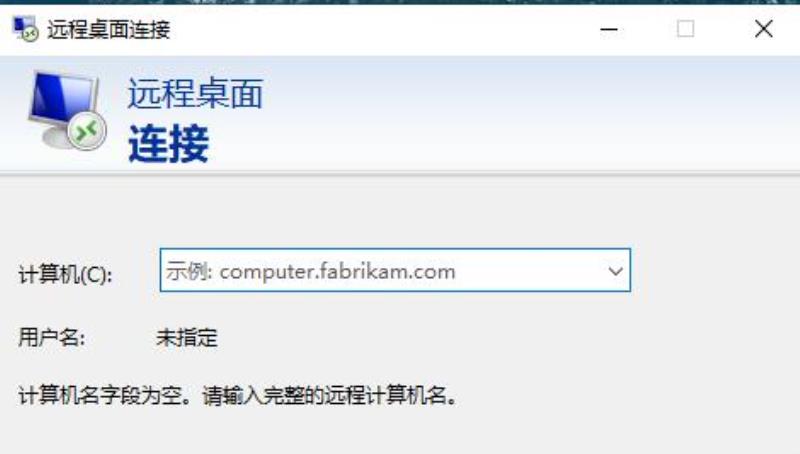This screenshot has width=800, height=454.
Task: Close the 远程桌面连接 window
Action: [x=763, y=29]
